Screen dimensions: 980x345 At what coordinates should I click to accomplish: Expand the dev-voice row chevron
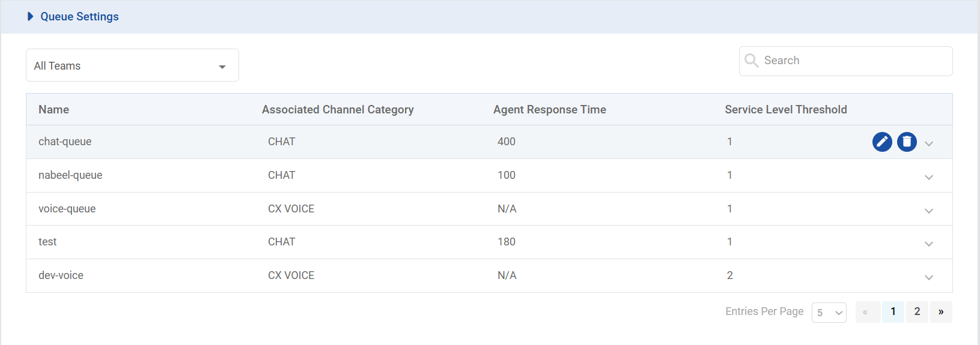click(x=929, y=278)
